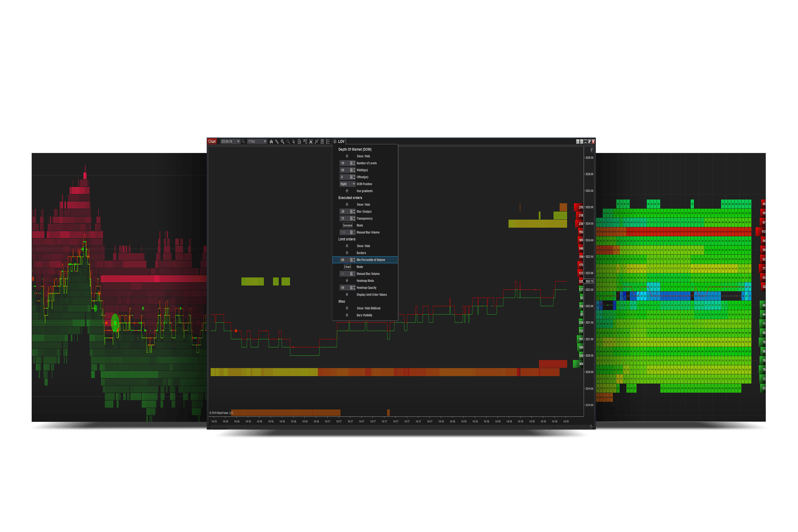Click the Executed orders section heading
The width and height of the screenshot is (798, 532).
click(350, 198)
